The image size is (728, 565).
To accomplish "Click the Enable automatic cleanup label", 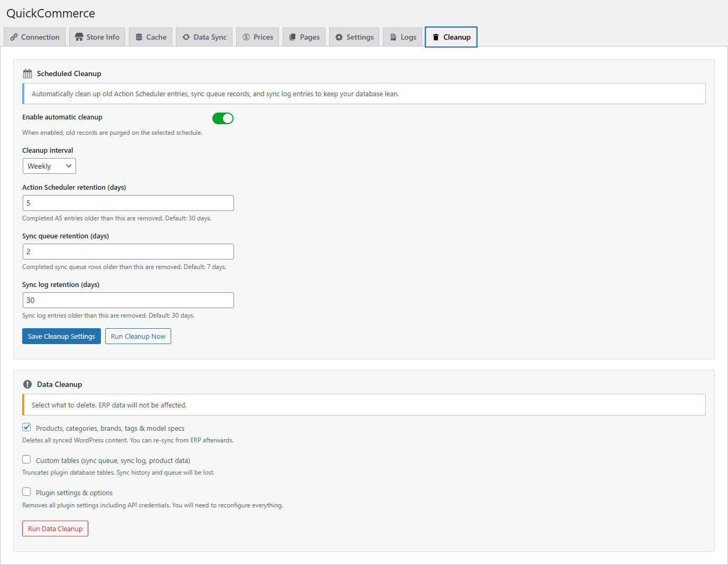I will click(62, 117).
